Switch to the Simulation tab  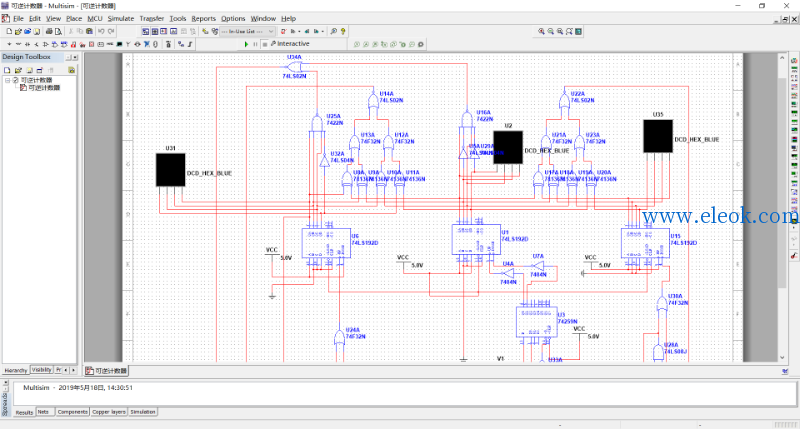(143, 412)
